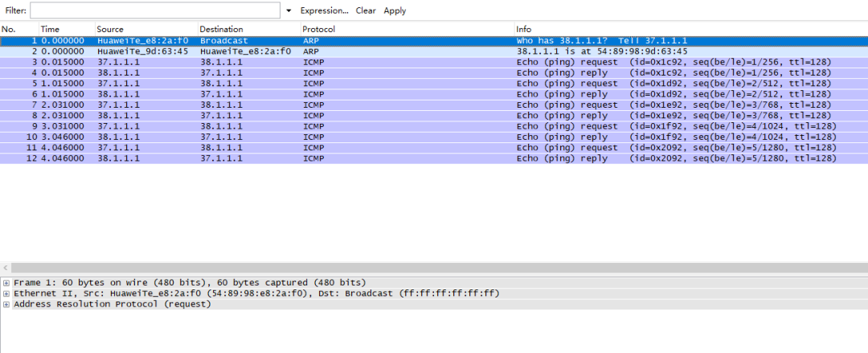
Task: Apply the display filter
Action: point(395,10)
